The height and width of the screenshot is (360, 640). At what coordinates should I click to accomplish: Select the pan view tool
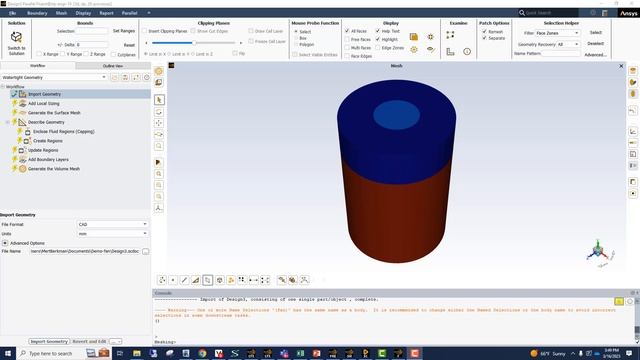click(159, 123)
